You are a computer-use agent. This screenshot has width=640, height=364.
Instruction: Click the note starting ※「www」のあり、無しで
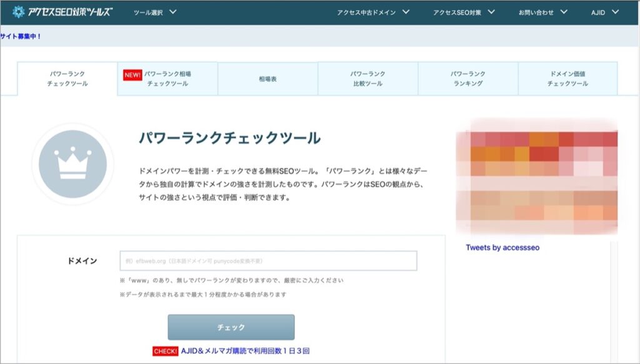click(231, 280)
